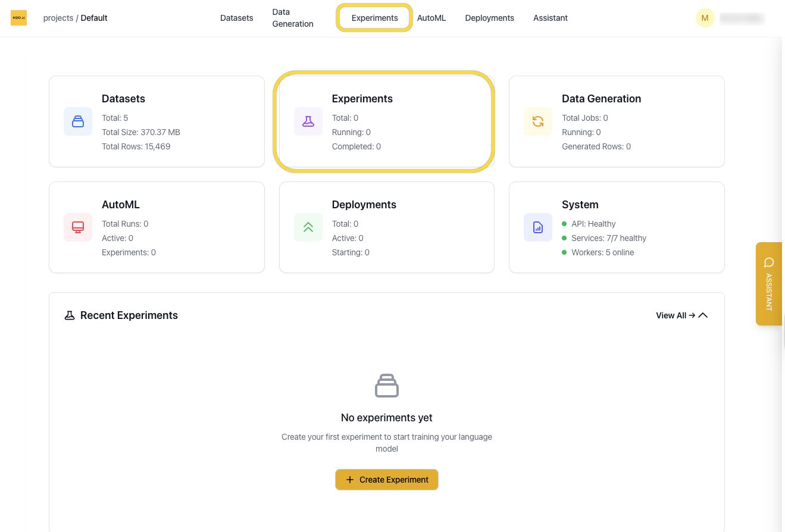Image resolution: width=785 pixels, height=532 pixels.
Task: Click the projects breadcrumb link
Action: click(x=58, y=18)
